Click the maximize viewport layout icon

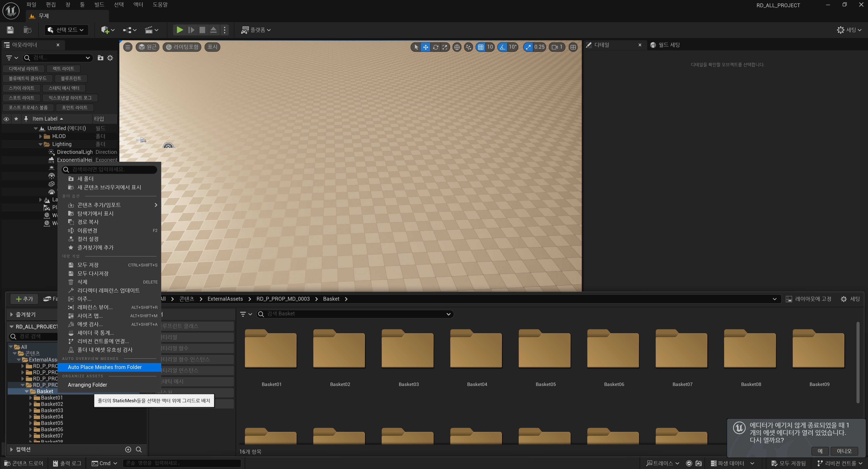[x=573, y=47]
